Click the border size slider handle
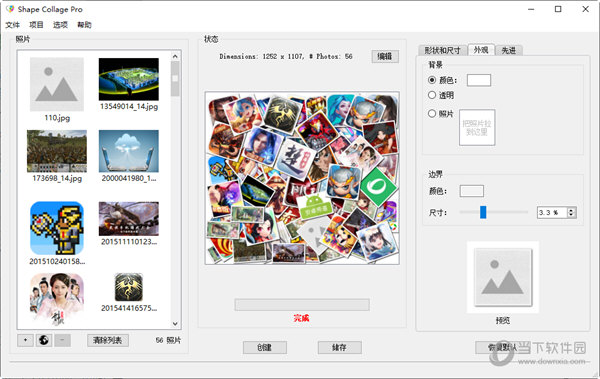The image size is (600, 379). tap(483, 212)
